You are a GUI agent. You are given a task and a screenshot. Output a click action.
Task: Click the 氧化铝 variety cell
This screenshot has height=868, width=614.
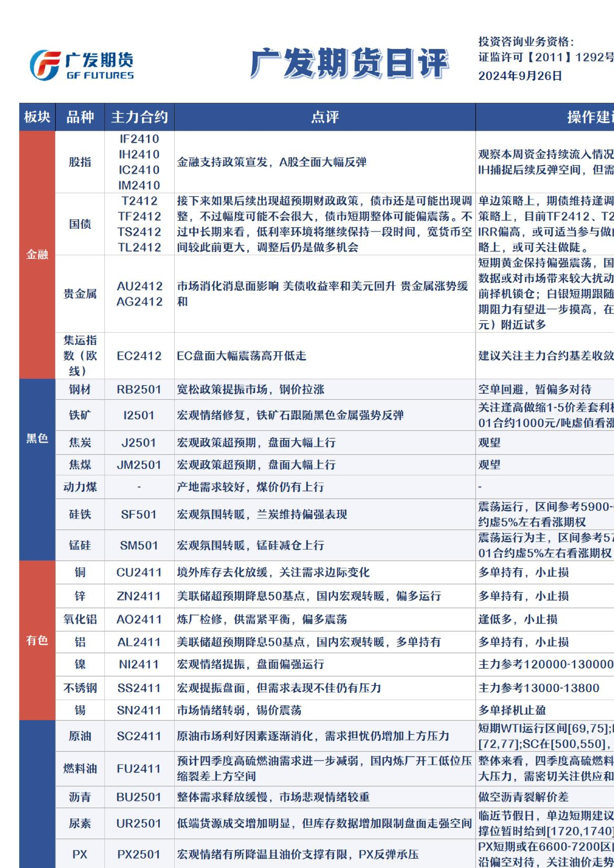point(80,619)
